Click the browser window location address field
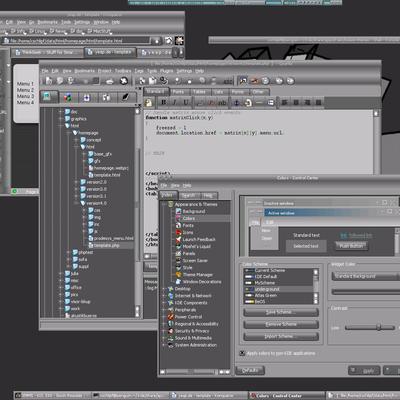 [x=77, y=41]
